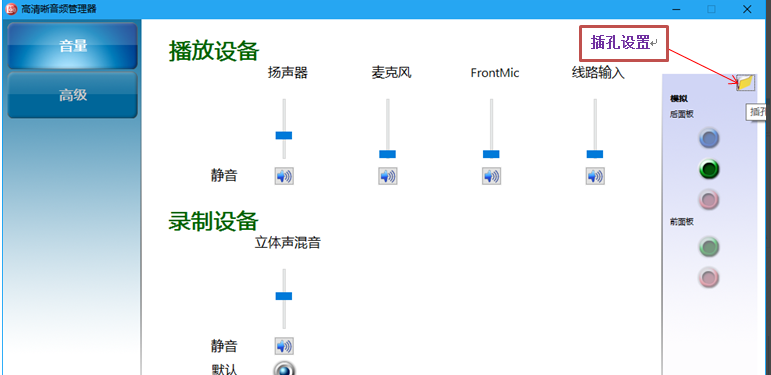The height and width of the screenshot is (375, 771).
Task: Mute the 线路输入 device
Action: (595, 176)
